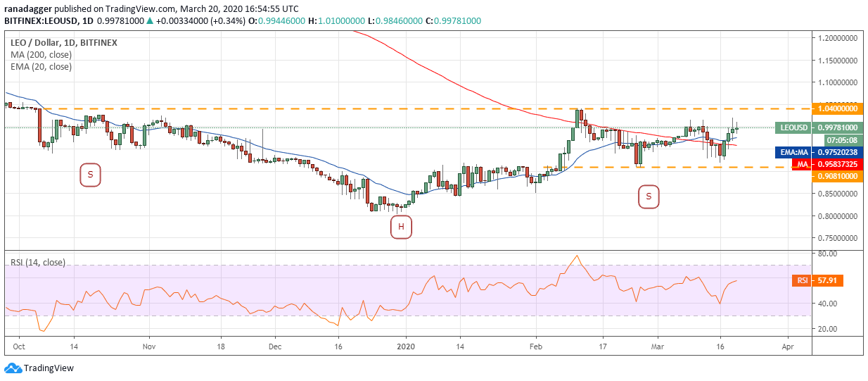Click the RSI 20.00 axis label

click(826, 328)
